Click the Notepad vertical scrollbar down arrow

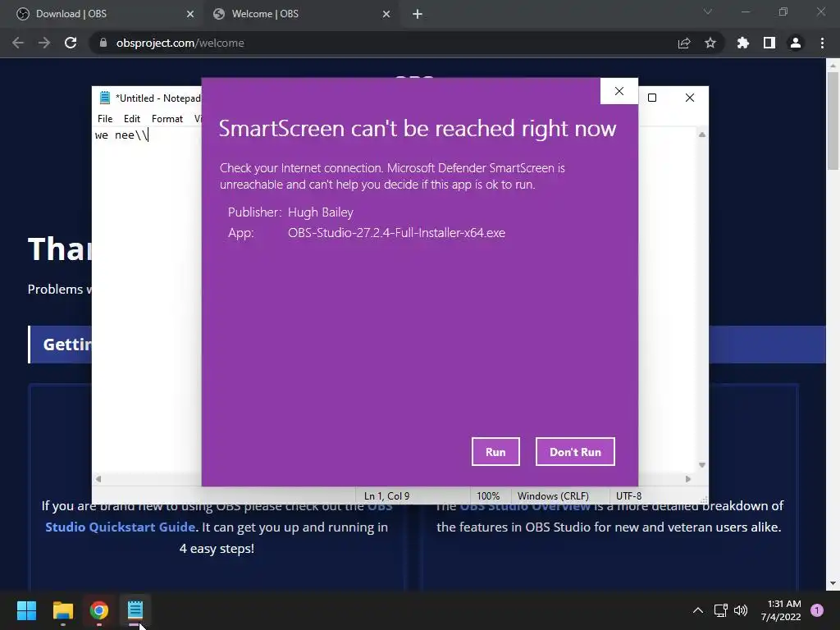[x=702, y=465]
